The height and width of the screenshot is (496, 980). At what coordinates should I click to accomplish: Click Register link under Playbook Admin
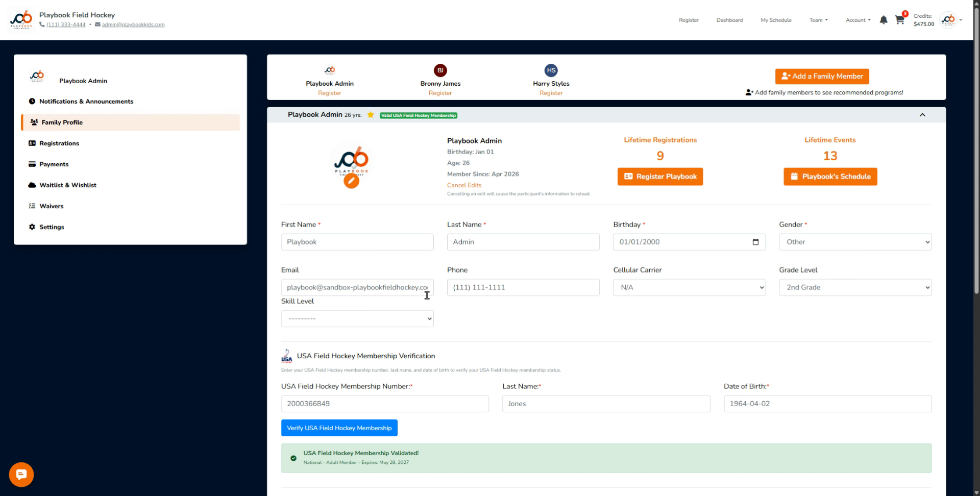coord(330,93)
